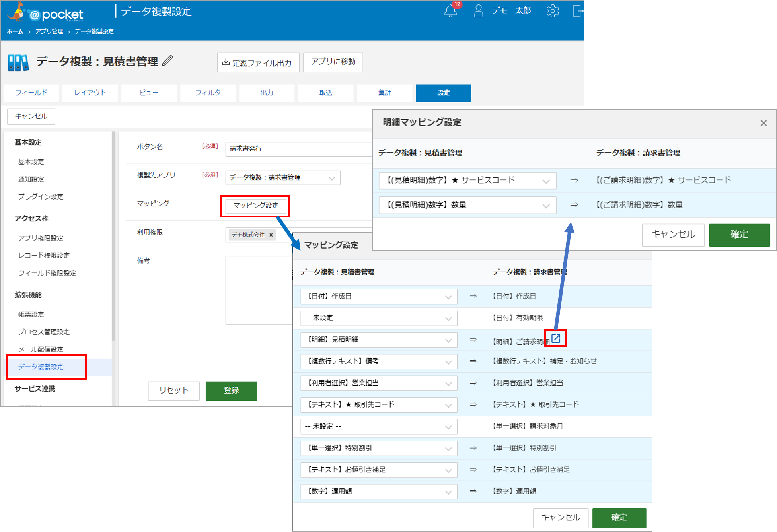Click the sidebar vertical scrollbar

113,236
